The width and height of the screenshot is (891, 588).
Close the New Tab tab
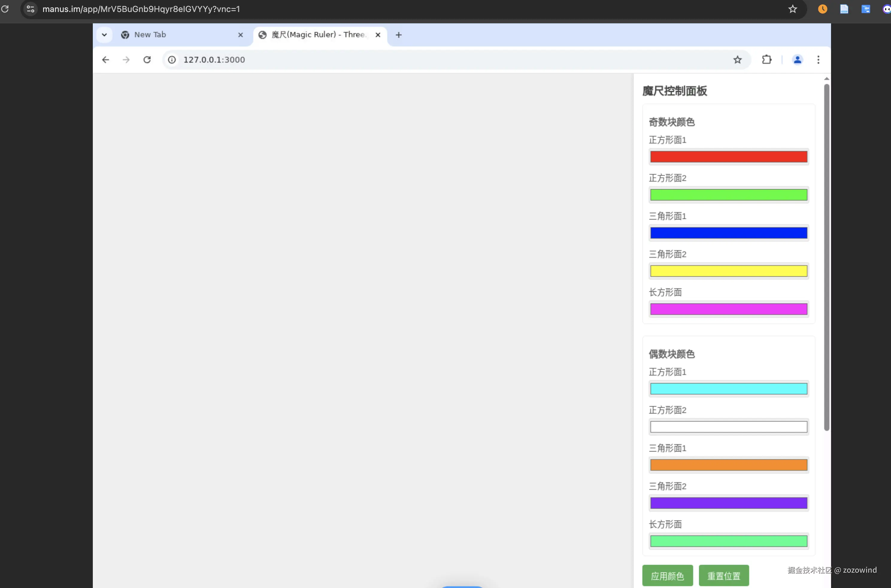240,35
